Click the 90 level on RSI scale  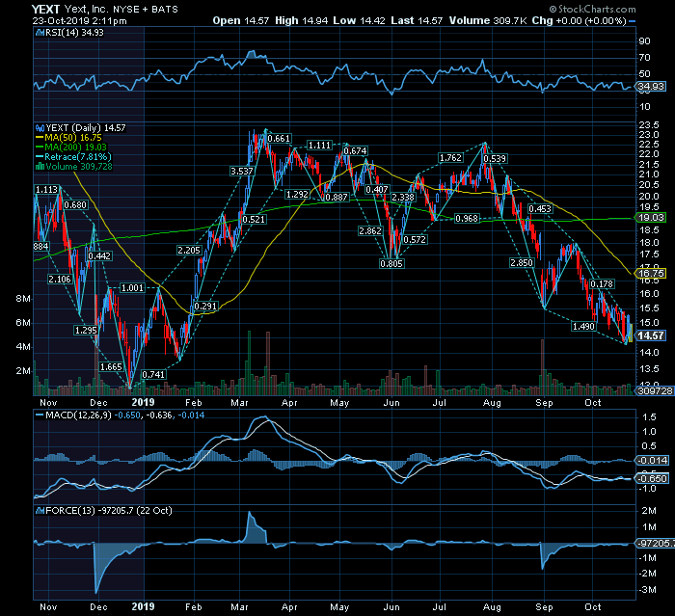645,41
